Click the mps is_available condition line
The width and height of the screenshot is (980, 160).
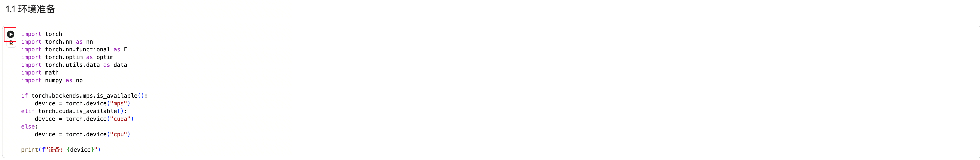84,96
